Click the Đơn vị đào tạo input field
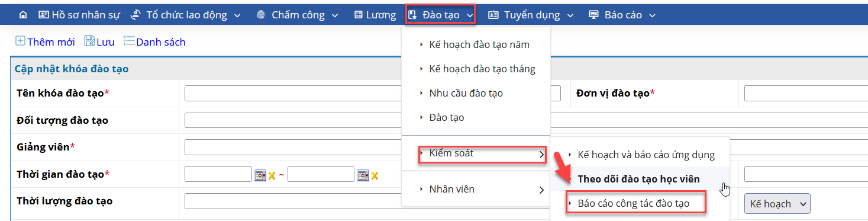This screenshot has width=868, height=221. pos(805,94)
